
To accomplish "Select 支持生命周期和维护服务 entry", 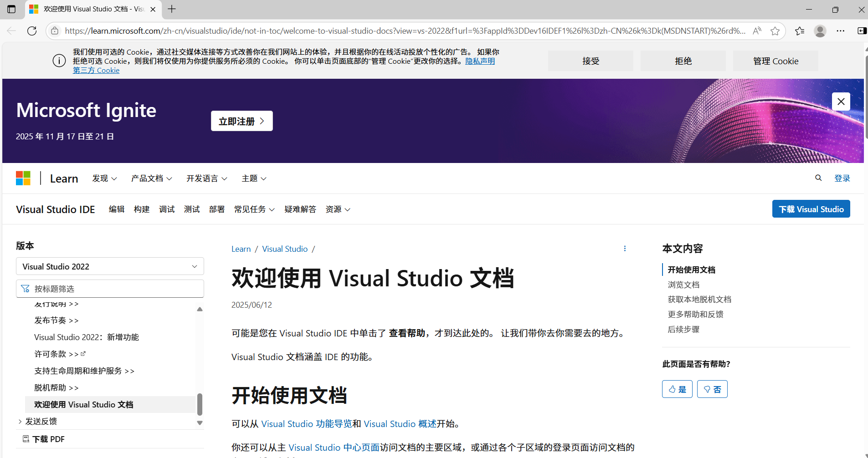I will (84, 371).
